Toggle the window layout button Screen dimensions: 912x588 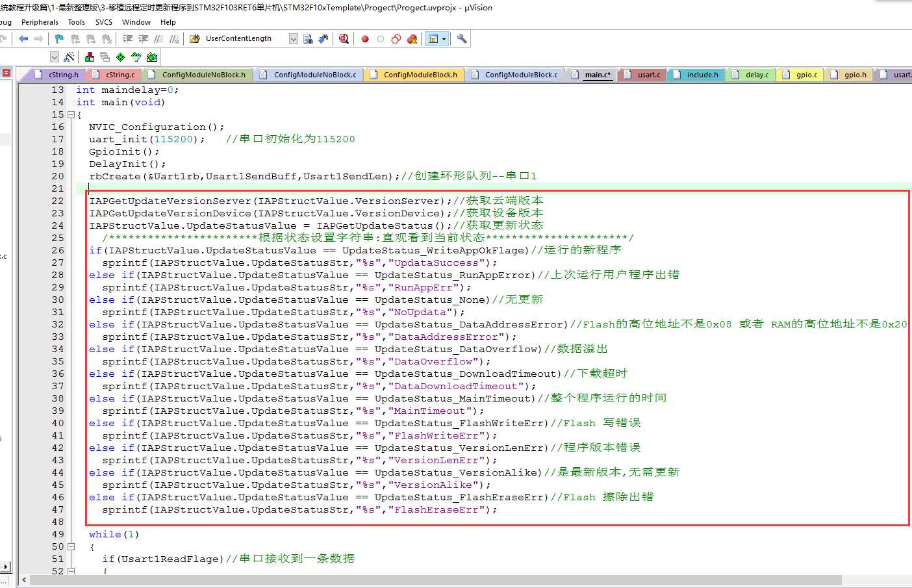coord(433,39)
